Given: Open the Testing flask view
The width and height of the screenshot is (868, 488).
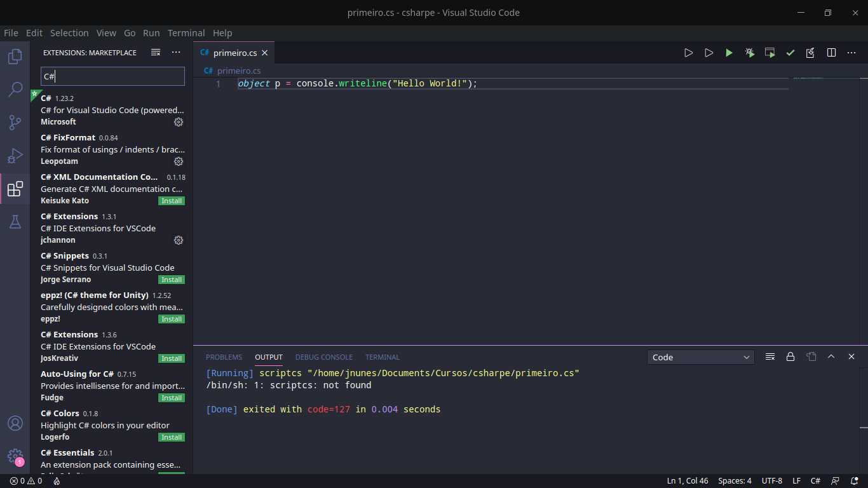Looking at the screenshot, I should [15, 222].
